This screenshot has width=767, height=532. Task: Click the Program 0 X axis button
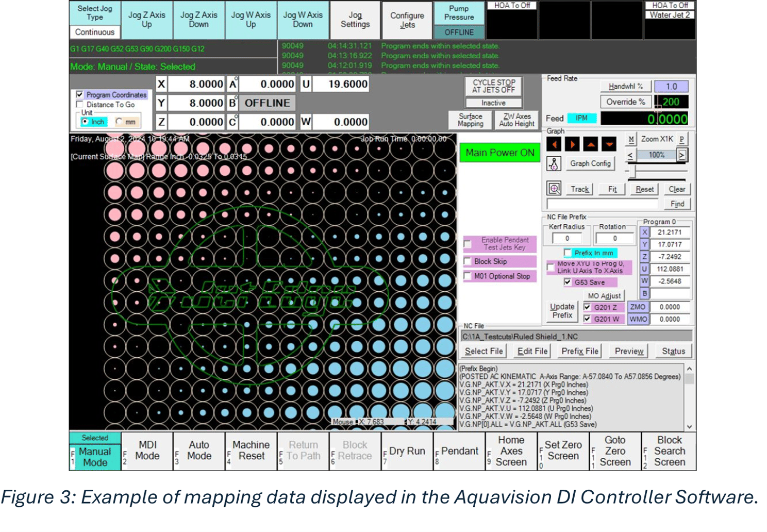coord(644,232)
